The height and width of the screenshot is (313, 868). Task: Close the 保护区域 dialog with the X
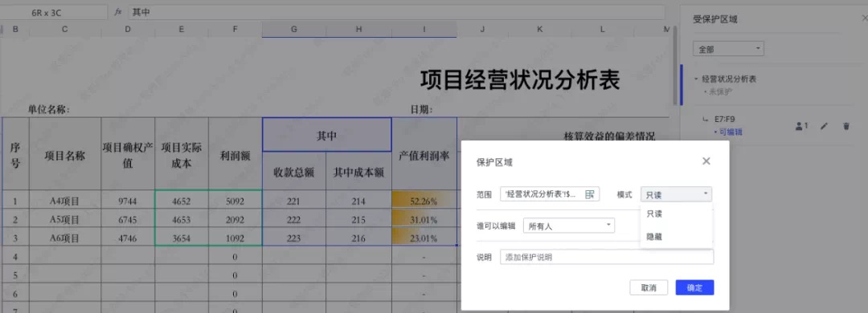coord(706,161)
